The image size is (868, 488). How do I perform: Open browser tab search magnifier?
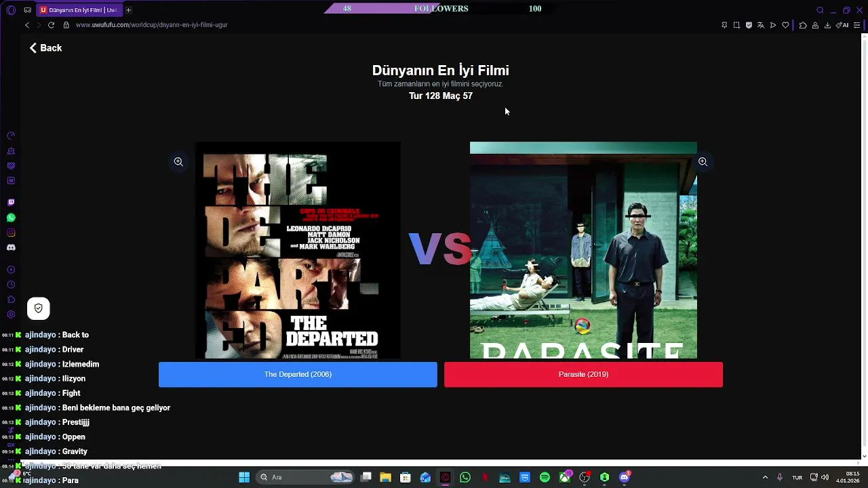pos(820,10)
